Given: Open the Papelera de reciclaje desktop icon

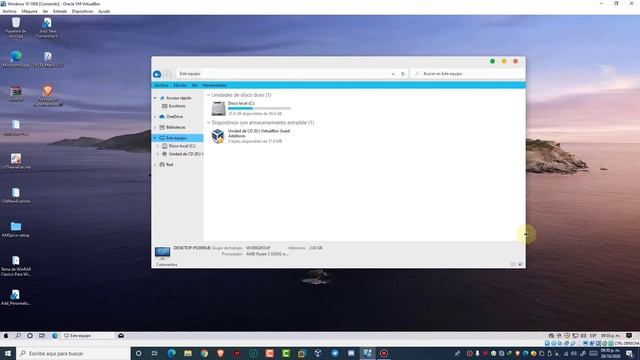Looking at the screenshot, I should [x=16, y=27].
